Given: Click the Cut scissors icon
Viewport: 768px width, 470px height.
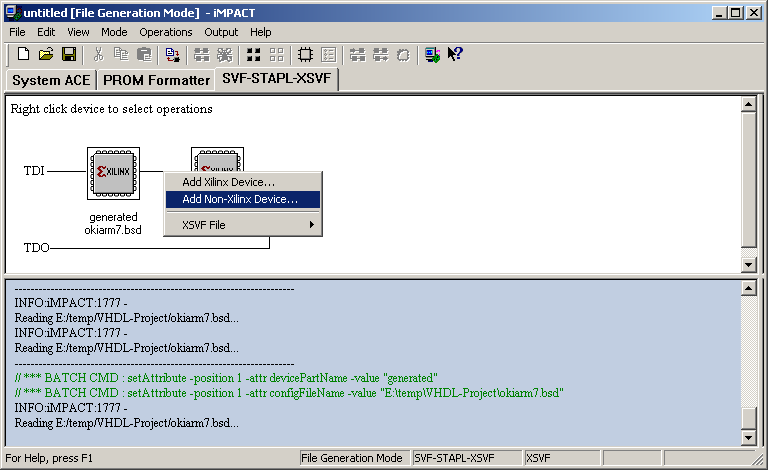Looking at the screenshot, I should [x=98, y=54].
